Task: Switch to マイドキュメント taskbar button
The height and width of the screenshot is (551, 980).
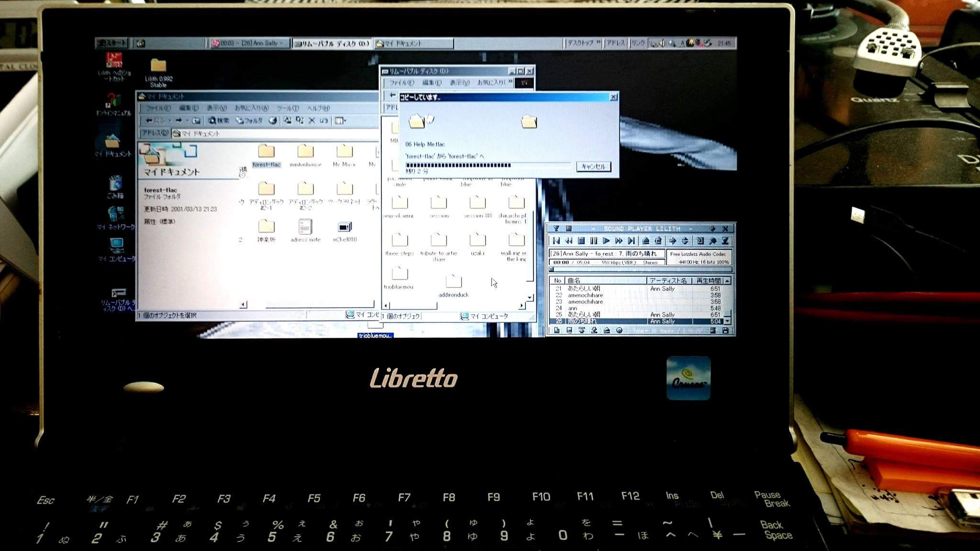Action: click(x=413, y=44)
